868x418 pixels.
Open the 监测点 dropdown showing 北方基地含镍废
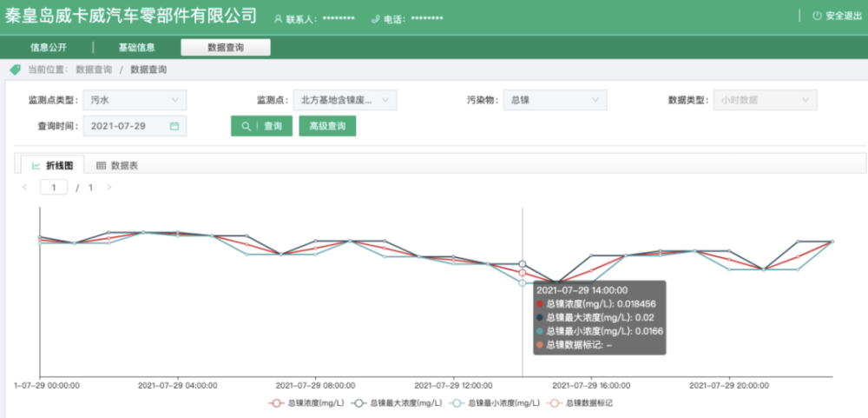click(345, 100)
